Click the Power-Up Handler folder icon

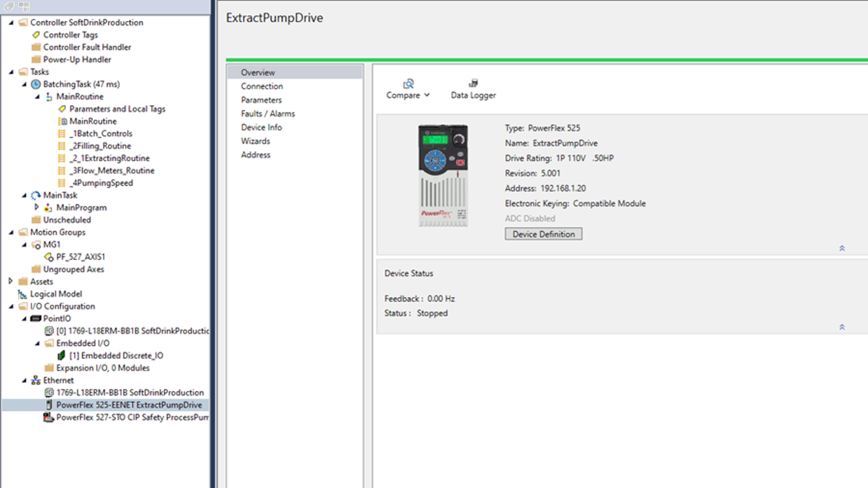coord(36,59)
